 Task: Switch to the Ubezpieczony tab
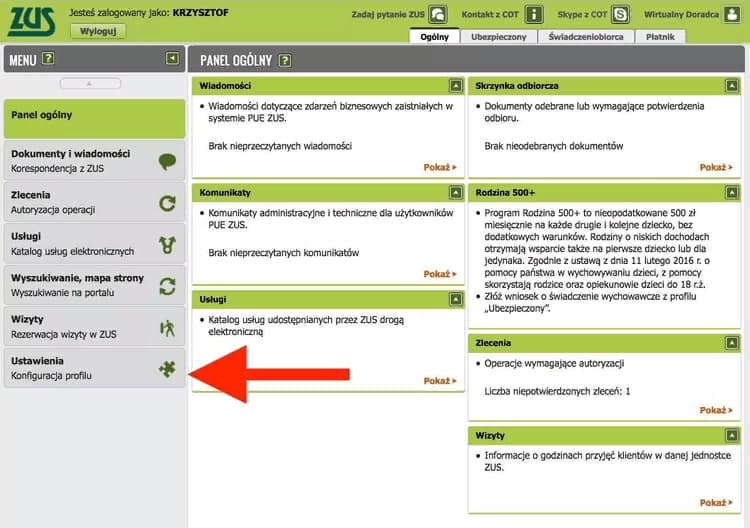[499, 37]
